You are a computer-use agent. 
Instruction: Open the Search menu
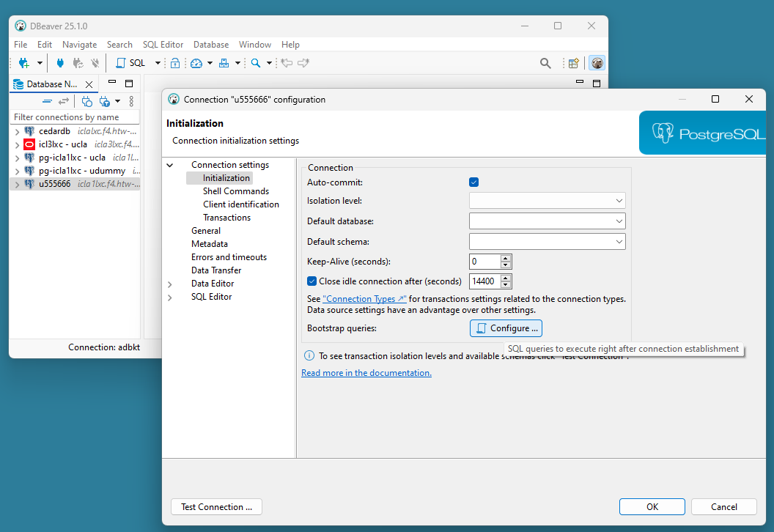pos(119,45)
